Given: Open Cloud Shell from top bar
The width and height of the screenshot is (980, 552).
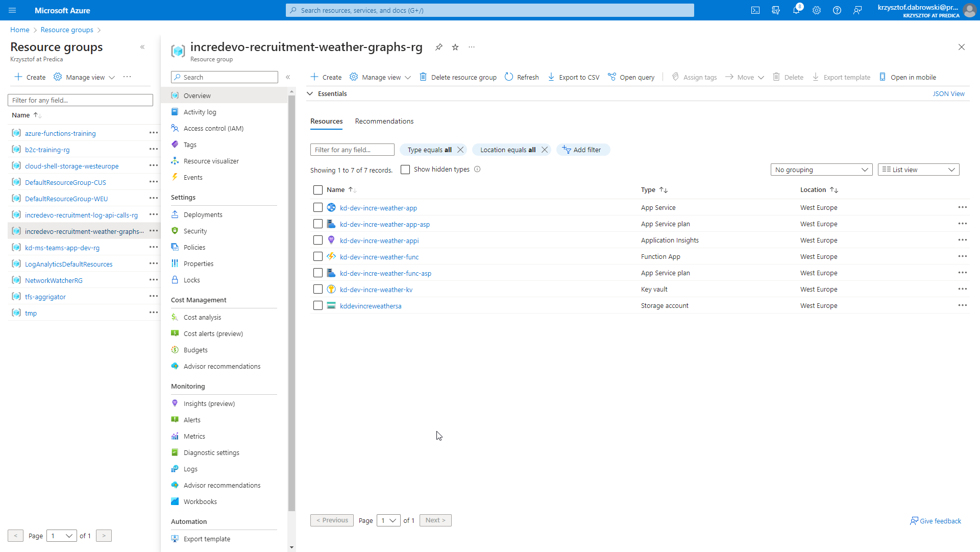Looking at the screenshot, I should (755, 10).
